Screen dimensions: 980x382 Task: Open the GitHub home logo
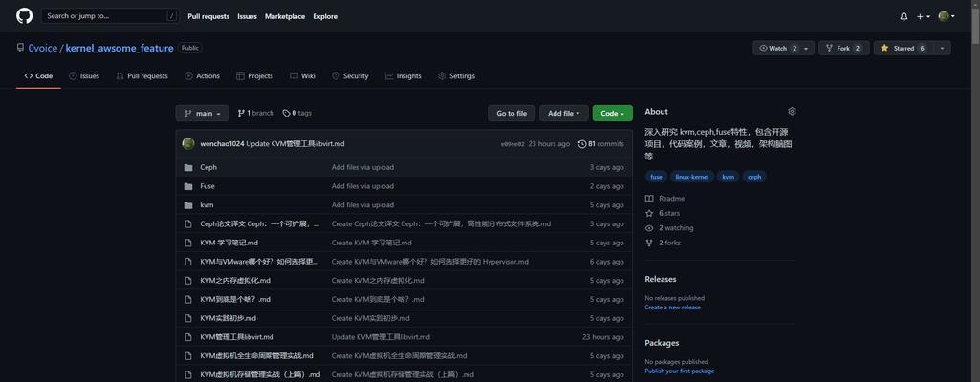(x=24, y=16)
